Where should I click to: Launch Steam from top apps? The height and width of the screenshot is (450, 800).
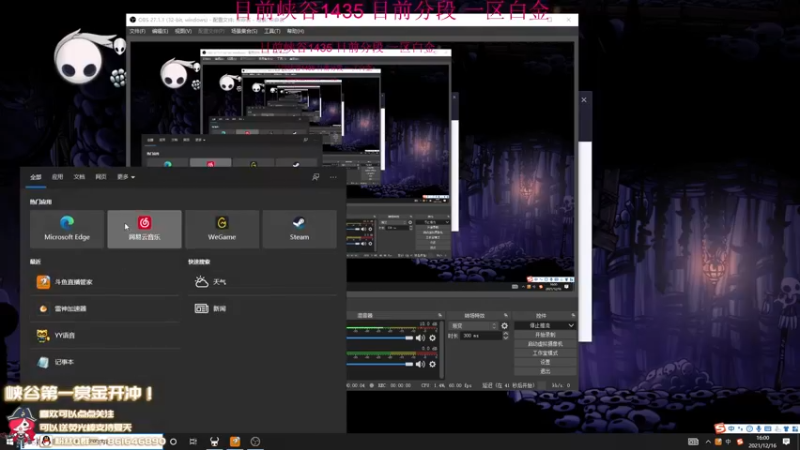coord(299,229)
